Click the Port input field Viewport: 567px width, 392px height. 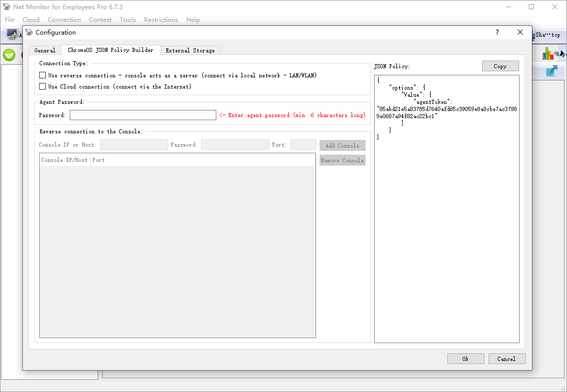click(x=303, y=145)
